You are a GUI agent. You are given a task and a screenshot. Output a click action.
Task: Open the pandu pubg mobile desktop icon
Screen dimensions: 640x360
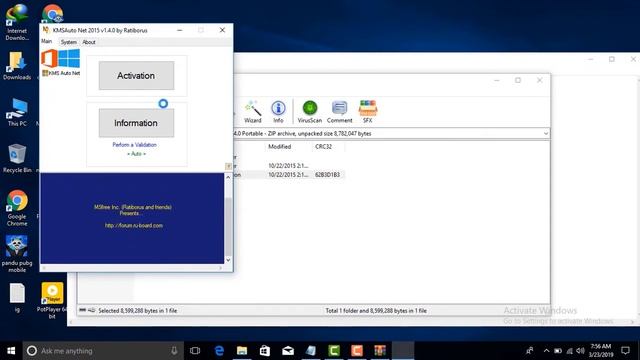17,254
